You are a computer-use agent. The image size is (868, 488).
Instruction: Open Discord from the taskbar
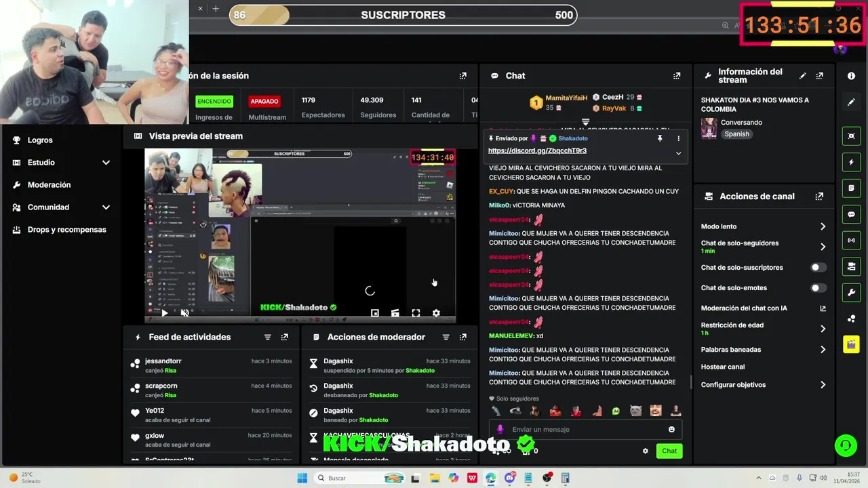tap(509, 478)
